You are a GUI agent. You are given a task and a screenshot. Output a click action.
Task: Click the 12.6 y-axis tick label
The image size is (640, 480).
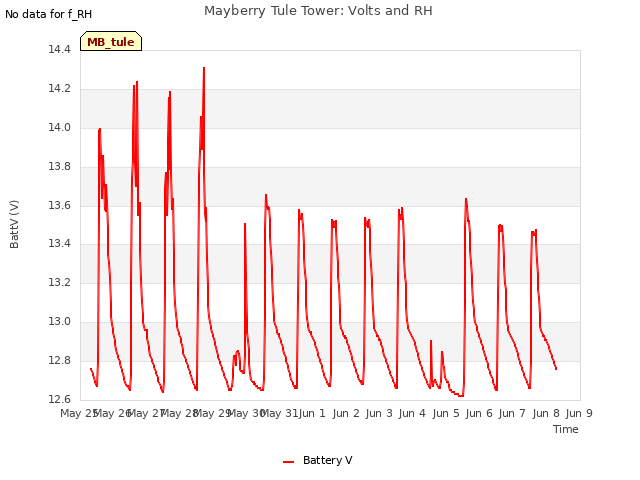point(60,399)
